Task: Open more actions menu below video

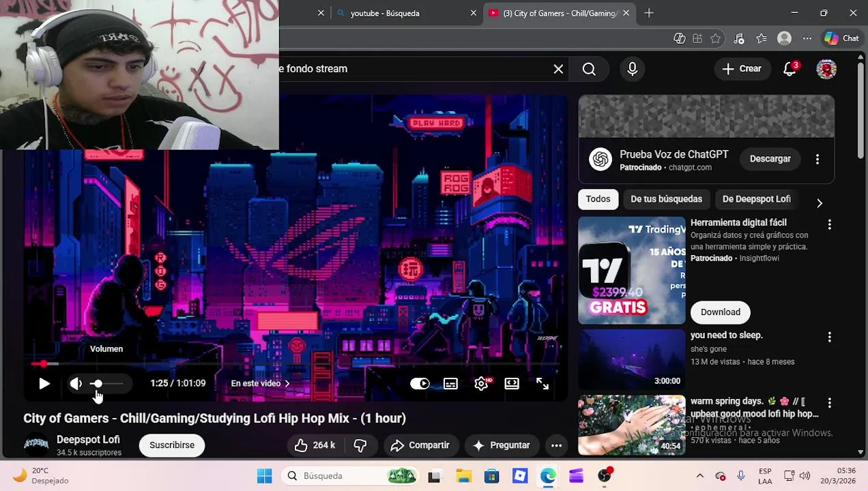Action: pos(556,445)
